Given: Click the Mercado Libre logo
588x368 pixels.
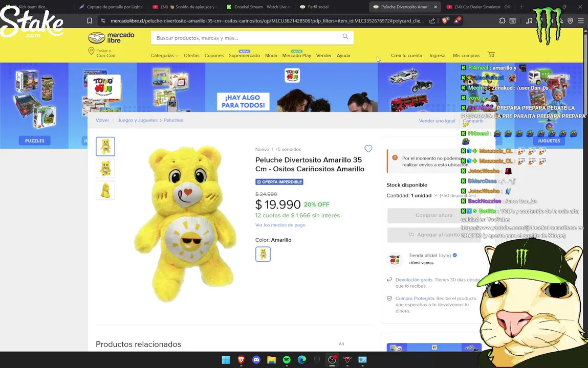Looking at the screenshot, I should (x=111, y=37).
